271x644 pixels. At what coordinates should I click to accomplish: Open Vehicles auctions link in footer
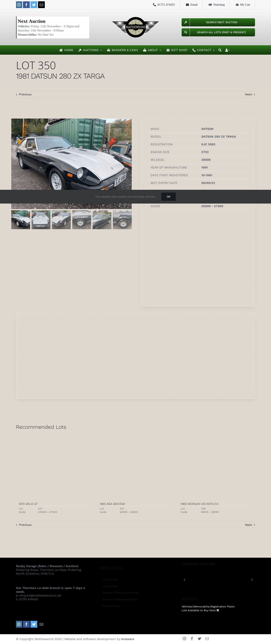point(187,606)
